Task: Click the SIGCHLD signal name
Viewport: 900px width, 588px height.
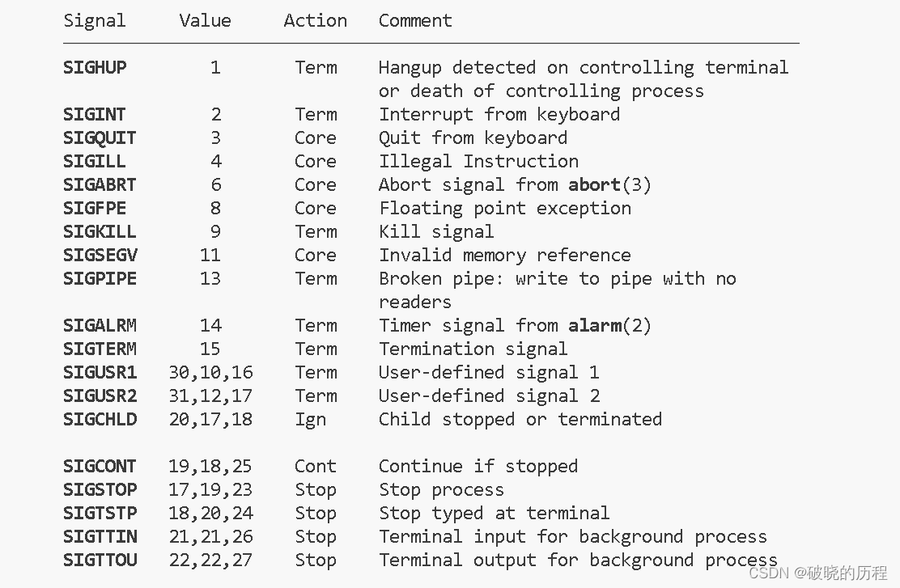Action: pos(100,419)
